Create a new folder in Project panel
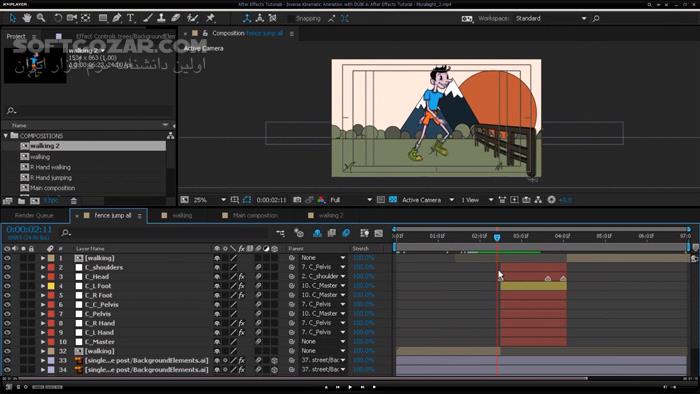The width and height of the screenshot is (700, 394). [21, 201]
